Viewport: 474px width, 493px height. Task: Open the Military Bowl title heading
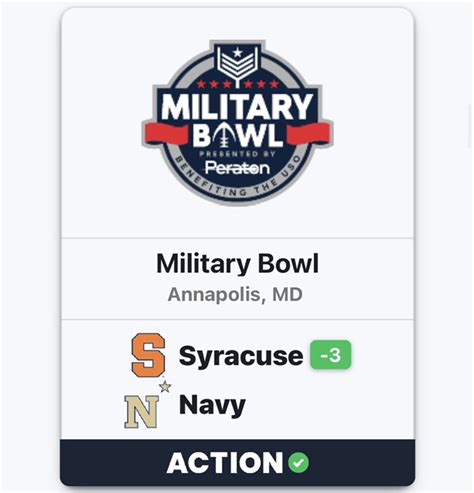point(237,263)
